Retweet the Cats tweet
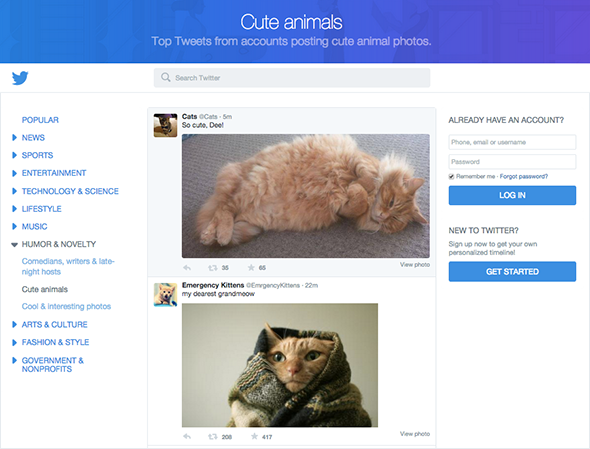 [213, 268]
